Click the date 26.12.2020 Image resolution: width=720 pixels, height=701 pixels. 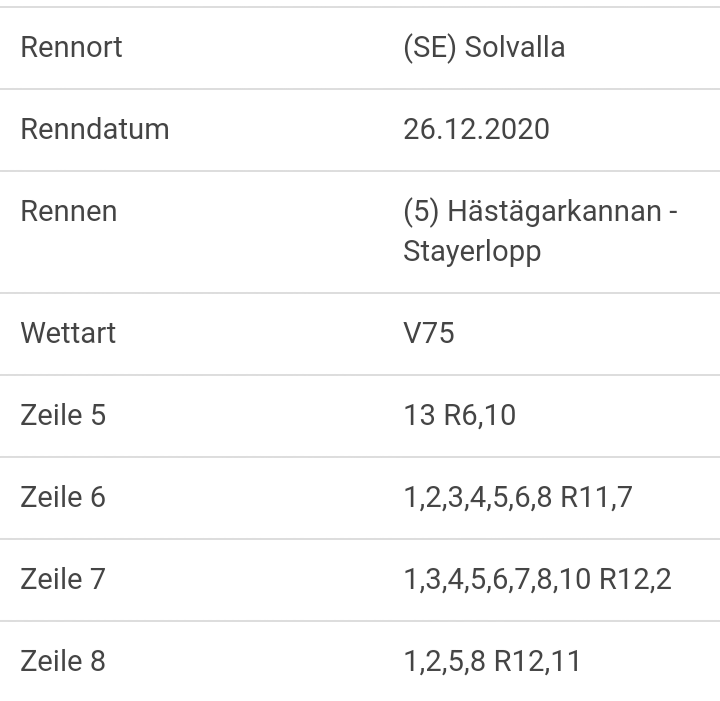pyautogui.click(x=476, y=129)
